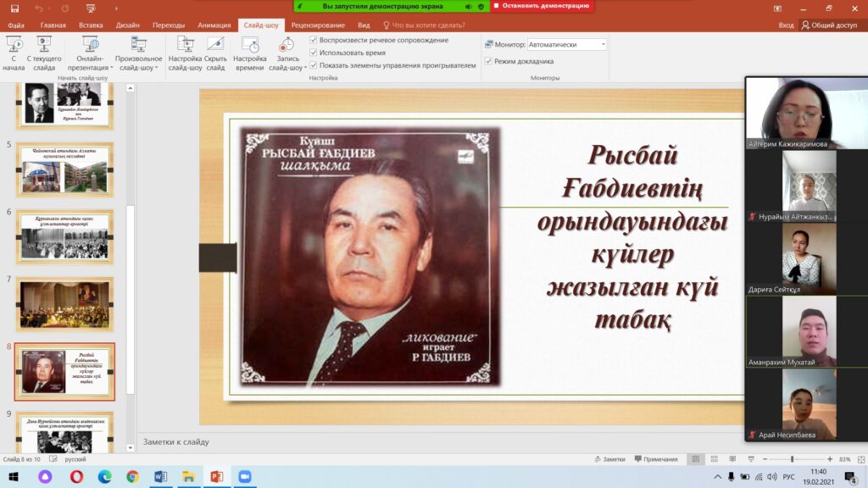This screenshot has width=868, height=488.
Task: Click fit slide to window icon
Action: (861, 459)
